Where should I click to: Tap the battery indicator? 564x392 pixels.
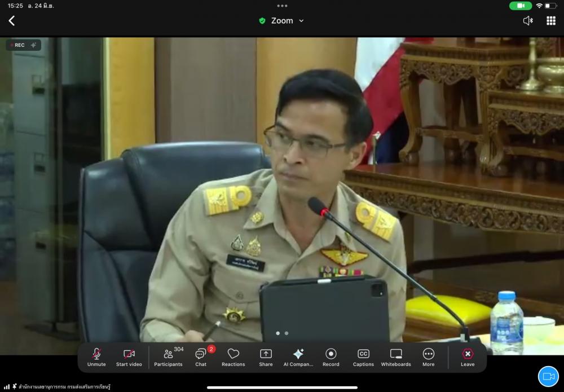click(550, 6)
